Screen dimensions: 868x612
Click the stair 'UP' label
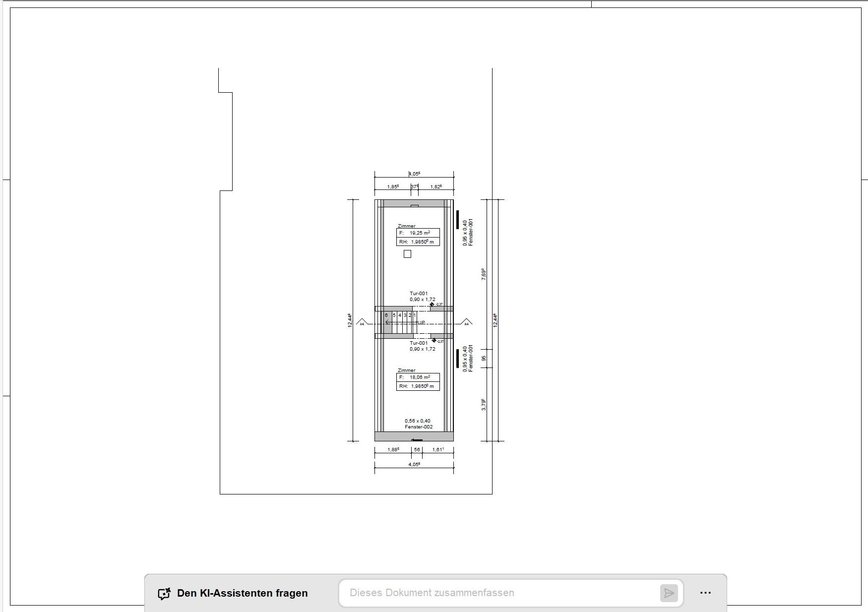coord(421,323)
